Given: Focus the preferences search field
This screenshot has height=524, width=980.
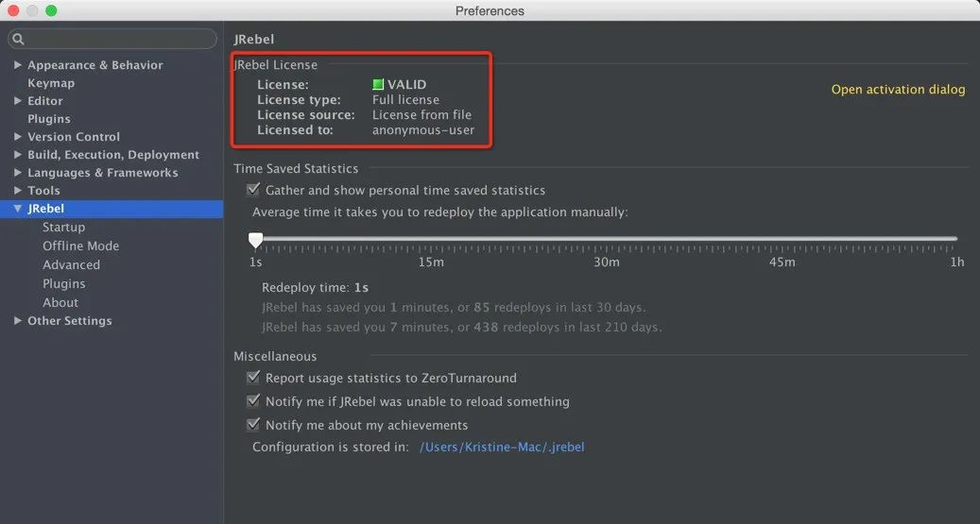Looking at the screenshot, I should [x=112, y=39].
